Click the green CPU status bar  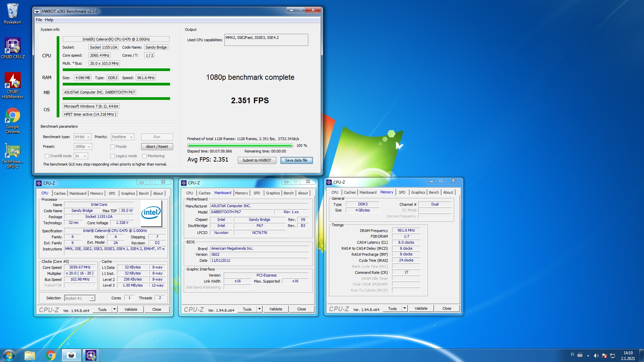(x=116, y=70)
